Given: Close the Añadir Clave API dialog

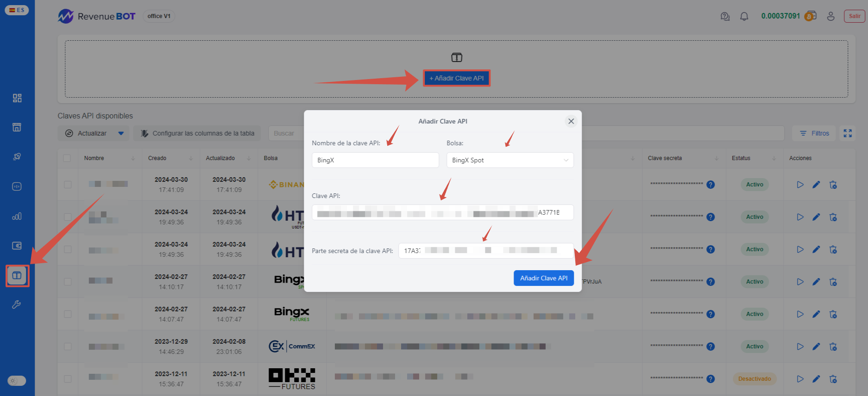Looking at the screenshot, I should pyautogui.click(x=571, y=121).
